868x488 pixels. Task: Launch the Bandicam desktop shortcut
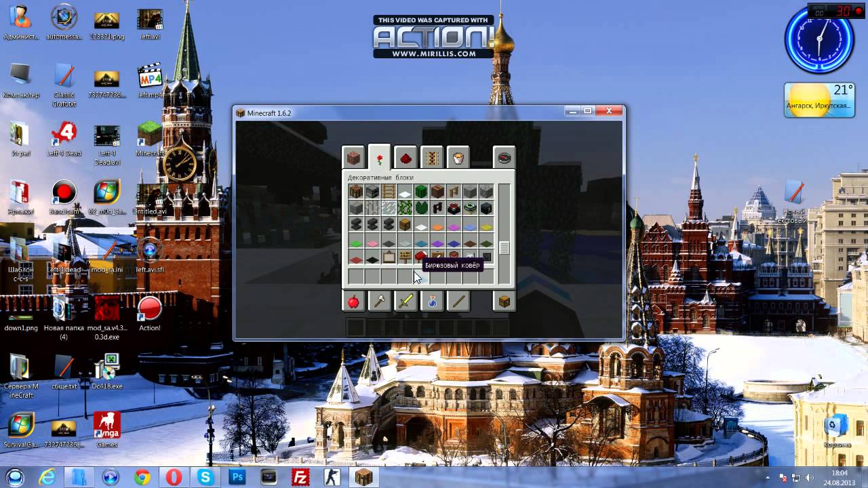pyautogui.click(x=64, y=197)
